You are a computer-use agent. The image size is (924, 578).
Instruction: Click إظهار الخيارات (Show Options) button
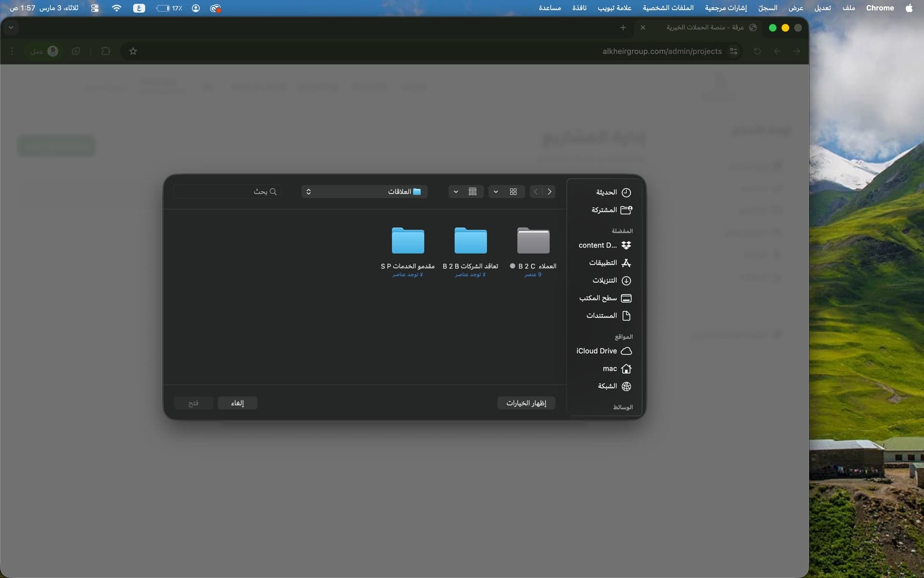tap(526, 403)
